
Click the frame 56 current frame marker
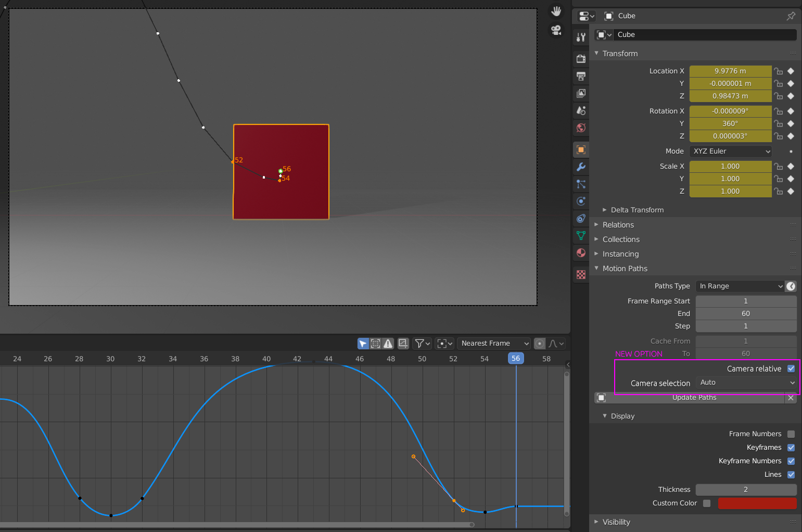[x=516, y=359]
